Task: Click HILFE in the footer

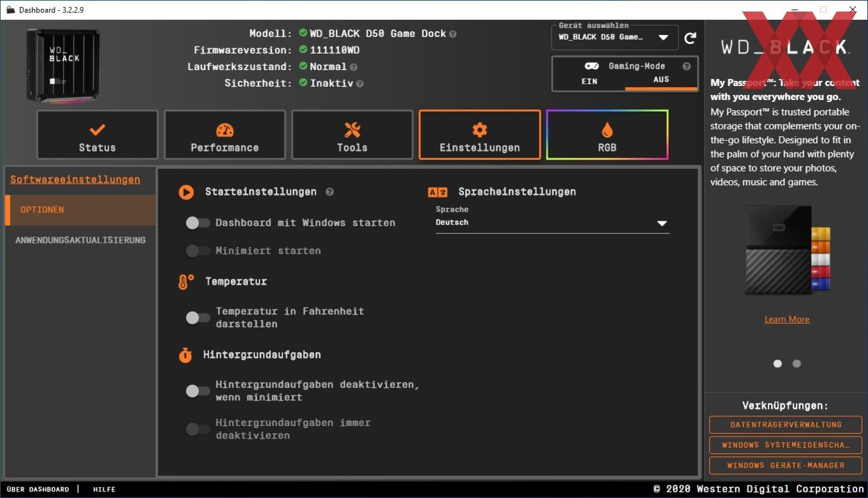Action: click(105, 490)
